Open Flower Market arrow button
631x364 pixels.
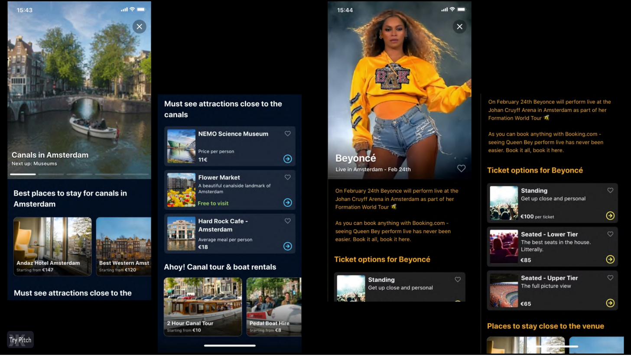click(287, 202)
